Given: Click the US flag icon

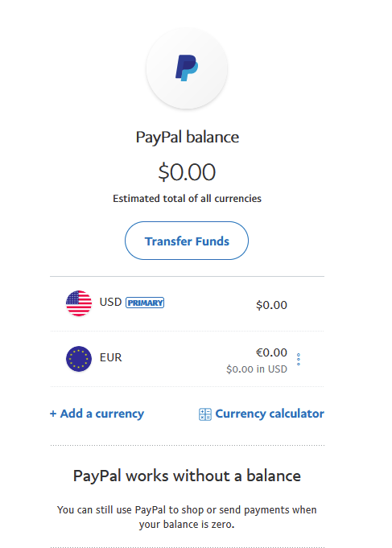Looking at the screenshot, I should 79,303.
